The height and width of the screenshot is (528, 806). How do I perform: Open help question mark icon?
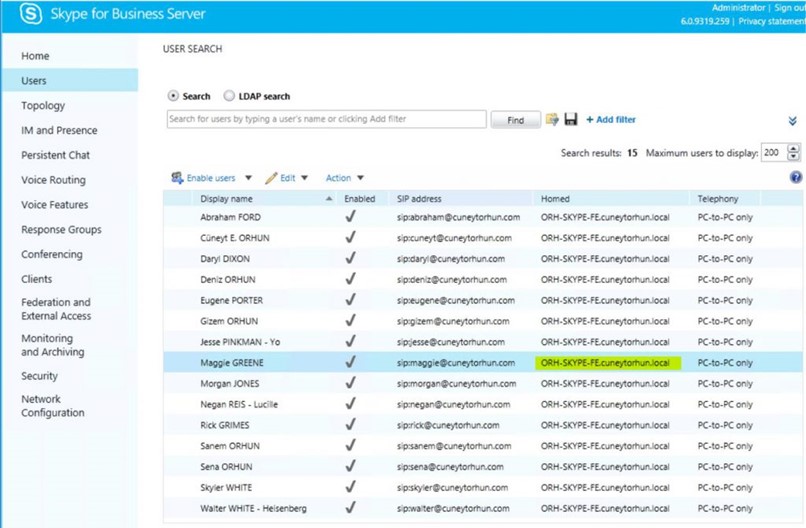click(x=796, y=177)
